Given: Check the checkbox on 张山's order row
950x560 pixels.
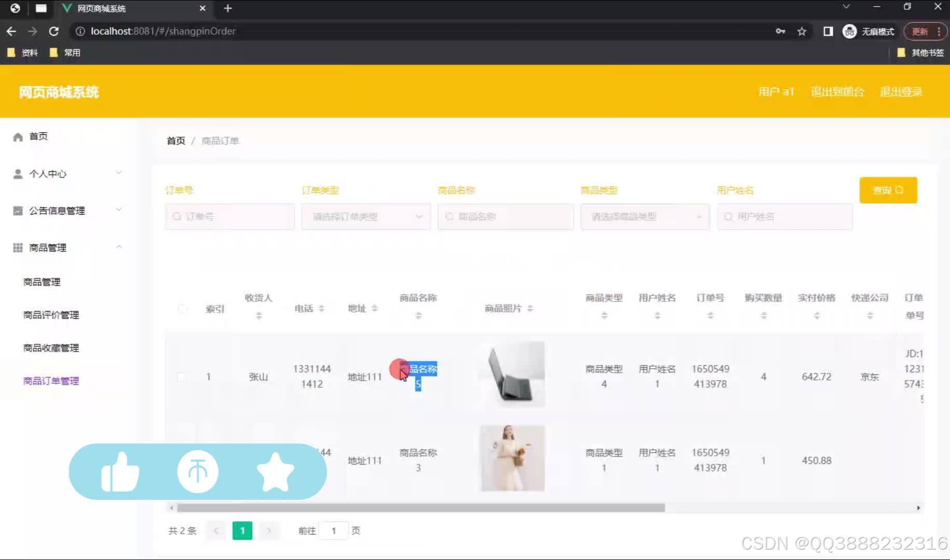Looking at the screenshot, I should (182, 376).
